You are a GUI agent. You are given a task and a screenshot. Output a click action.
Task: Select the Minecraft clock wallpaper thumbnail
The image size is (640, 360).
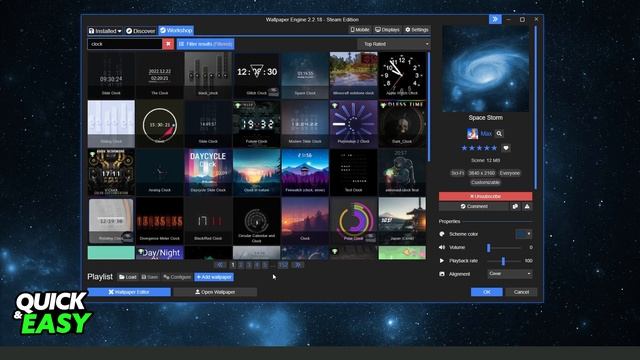point(353,75)
